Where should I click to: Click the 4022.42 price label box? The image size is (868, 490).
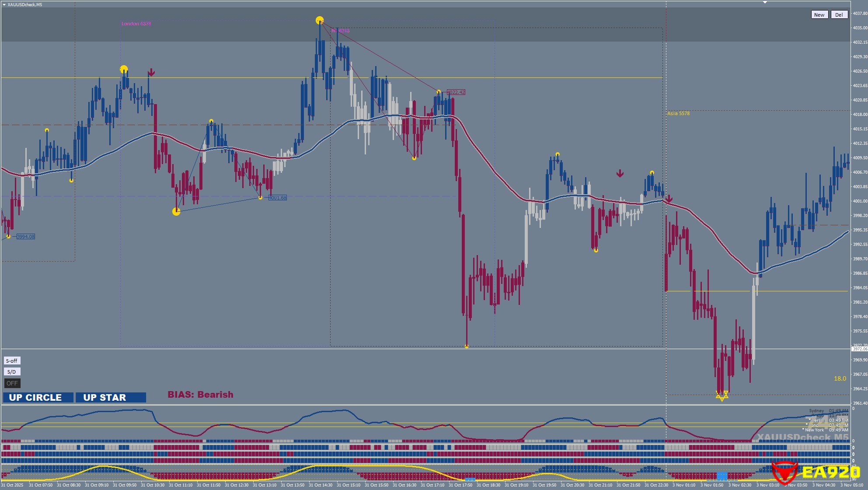coord(456,92)
